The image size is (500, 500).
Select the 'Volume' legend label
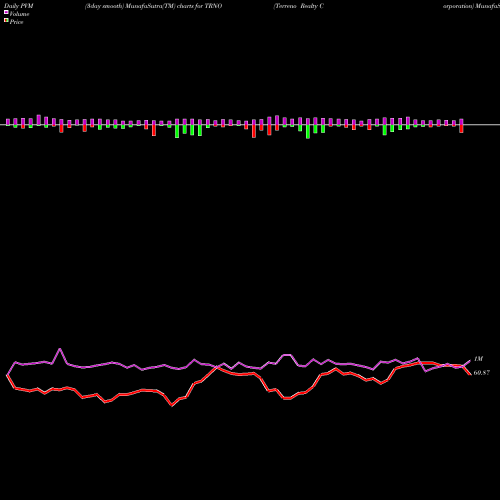coord(19,14)
